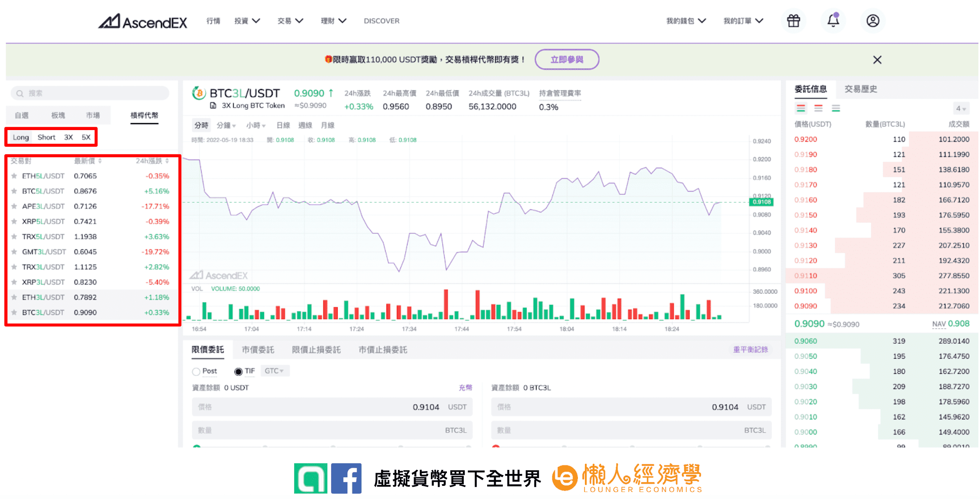The width and height of the screenshot is (980, 499).
Task: Open the user account profile icon
Action: pyautogui.click(x=873, y=21)
